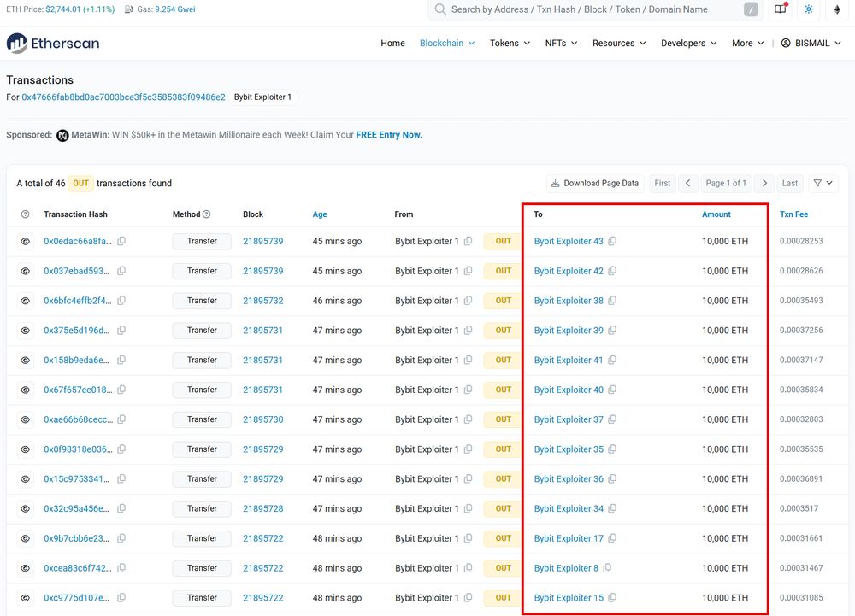This screenshot has width=855, height=616.
Task: Copy transaction hash 0x0edac66a8fa
Action: coord(121,242)
